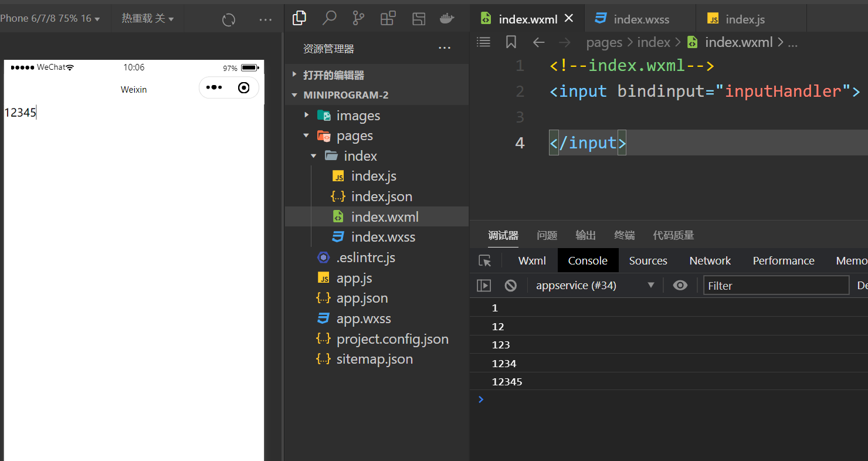The height and width of the screenshot is (461, 868).
Task: Select the index.wxml editor tab
Action: 527,19
